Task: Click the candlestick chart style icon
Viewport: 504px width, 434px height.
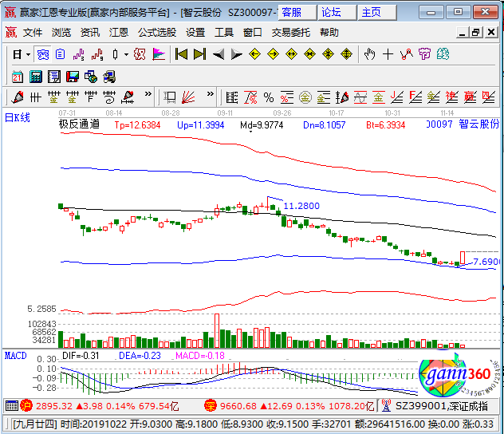Action: tap(116, 54)
